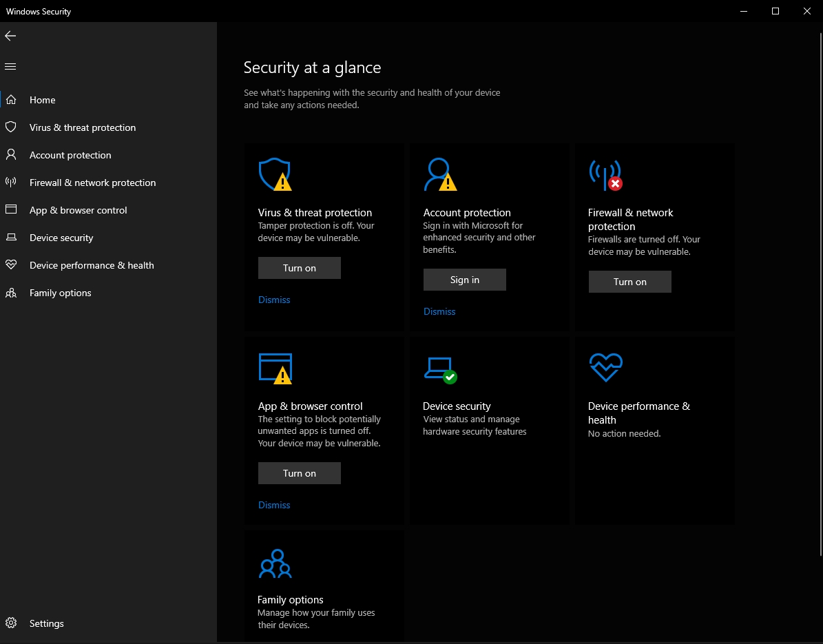
Task: Go to Device security in the sidebar
Action: 61,238
